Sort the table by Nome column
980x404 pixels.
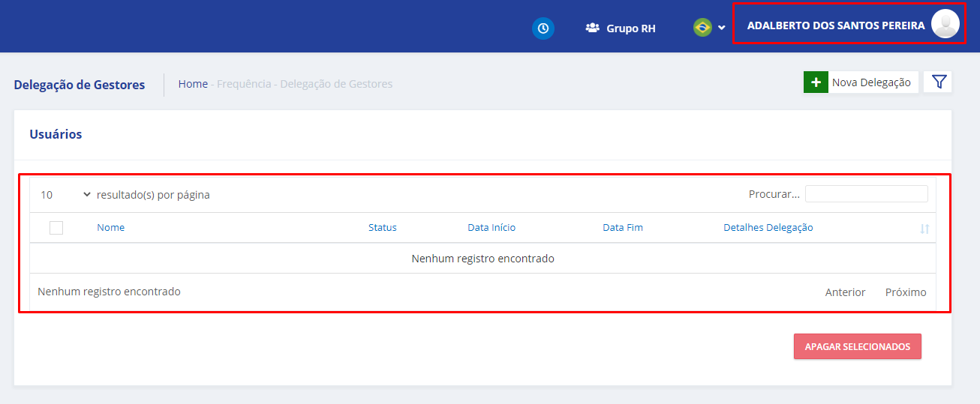click(x=110, y=228)
